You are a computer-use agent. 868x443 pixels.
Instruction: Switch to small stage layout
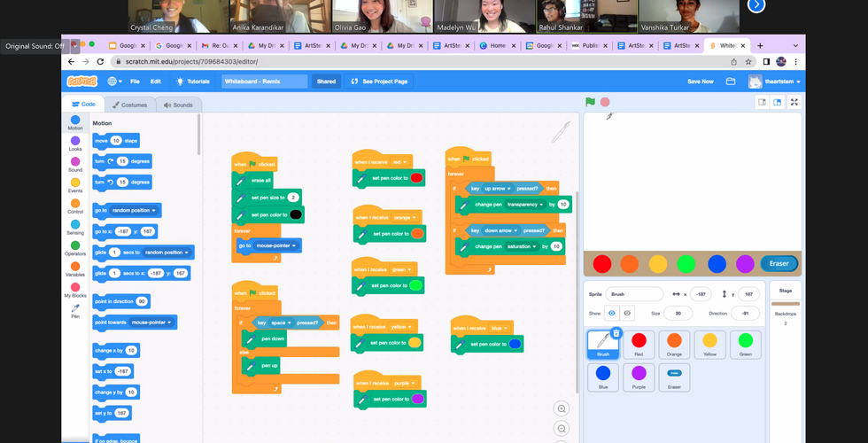click(x=763, y=102)
